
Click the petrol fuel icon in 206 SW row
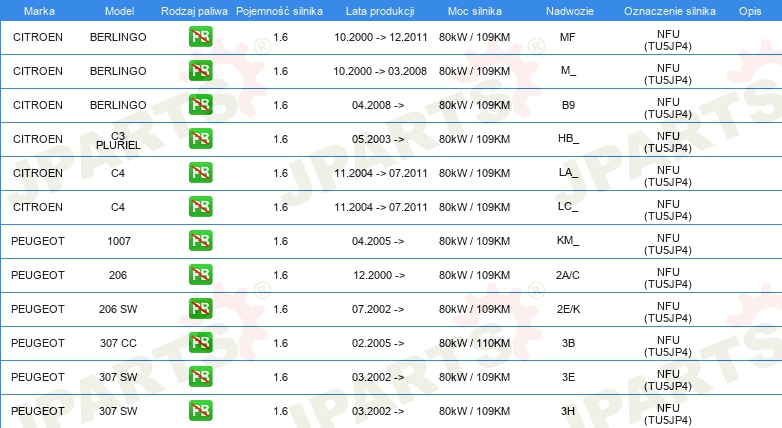pos(200,308)
